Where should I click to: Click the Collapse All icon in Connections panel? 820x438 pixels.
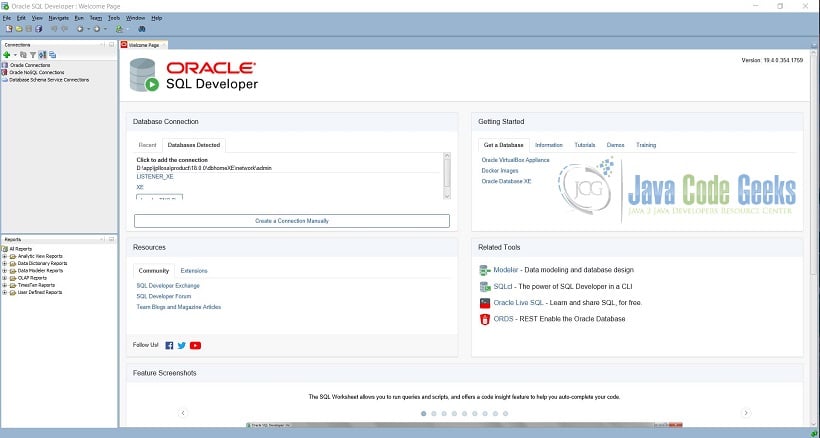coord(52,54)
